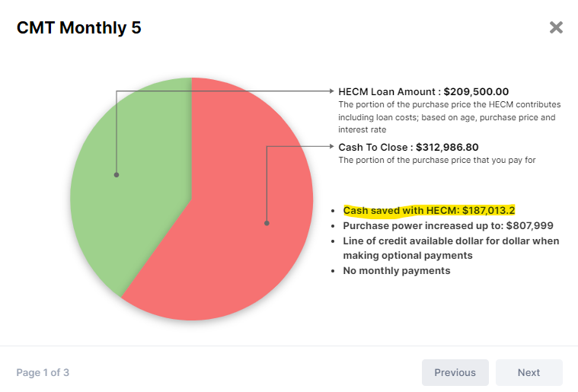Click the Previous page button

click(x=455, y=372)
